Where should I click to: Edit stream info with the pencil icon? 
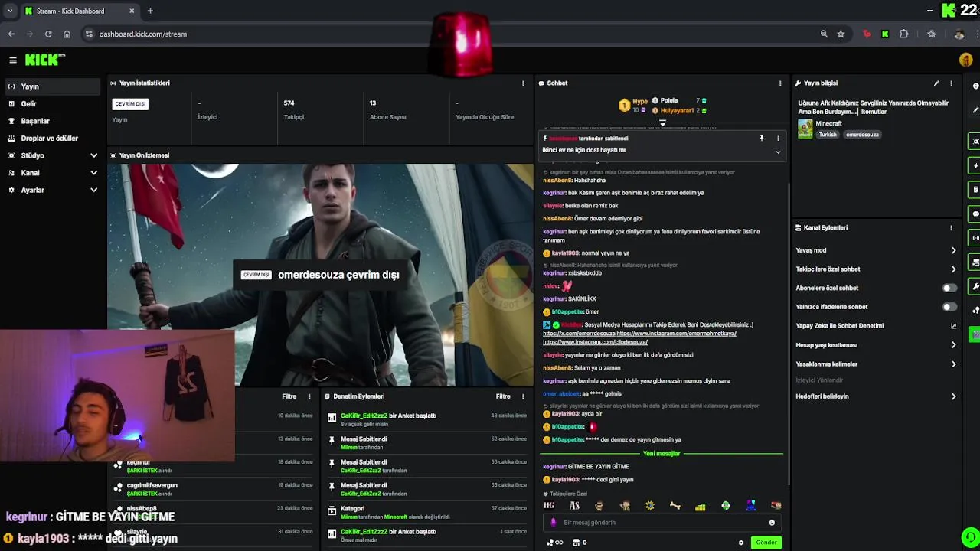point(936,83)
